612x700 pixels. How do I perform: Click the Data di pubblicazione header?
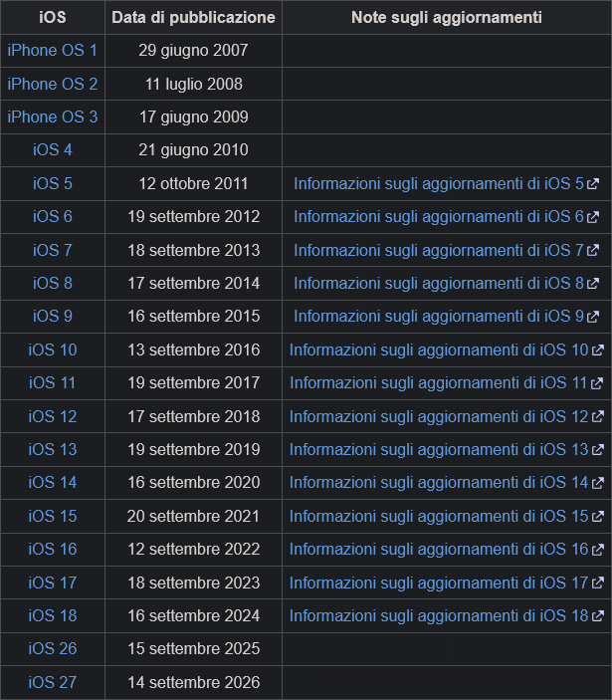tap(193, 17)
